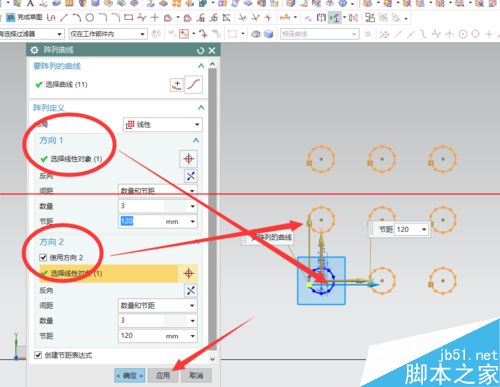The width and height of the screenshot is (500, 387).
Task: Open Direction 1 pitch dropdown arrow
Action: point(192,221)
